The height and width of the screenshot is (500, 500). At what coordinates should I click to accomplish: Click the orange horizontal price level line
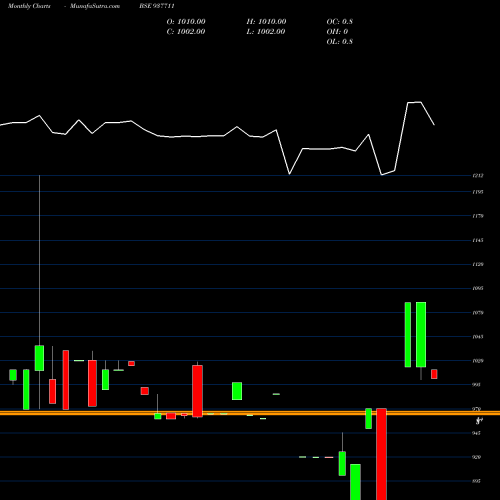pyautogui.click(x=250, y=413)
